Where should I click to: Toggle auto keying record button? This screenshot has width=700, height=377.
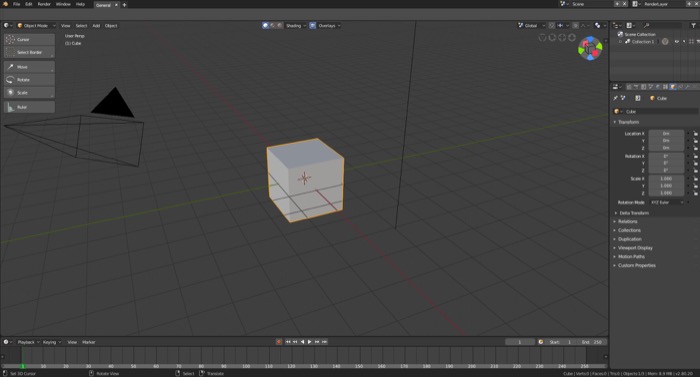pos(279,342)
